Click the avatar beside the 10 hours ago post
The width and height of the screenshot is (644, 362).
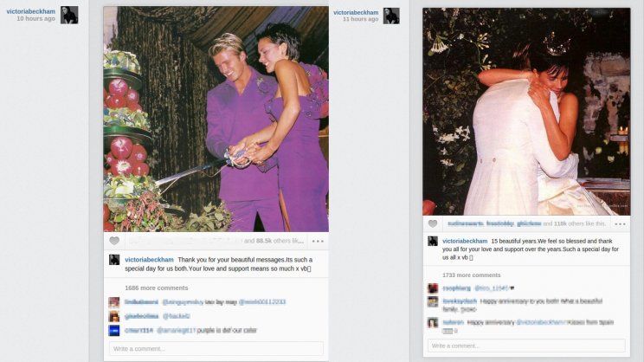tap(69, 16)
